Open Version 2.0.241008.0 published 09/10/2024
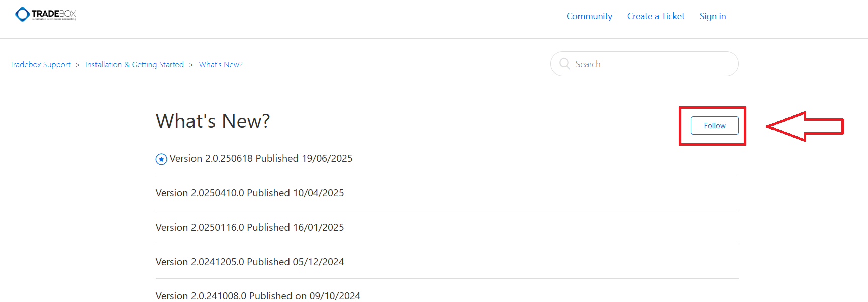Screen dimensions: 868x302 coord(258,296)
